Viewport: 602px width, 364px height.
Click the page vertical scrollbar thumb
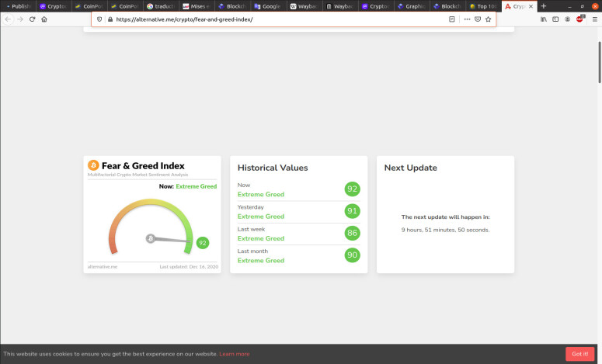[x=600, y=62]
